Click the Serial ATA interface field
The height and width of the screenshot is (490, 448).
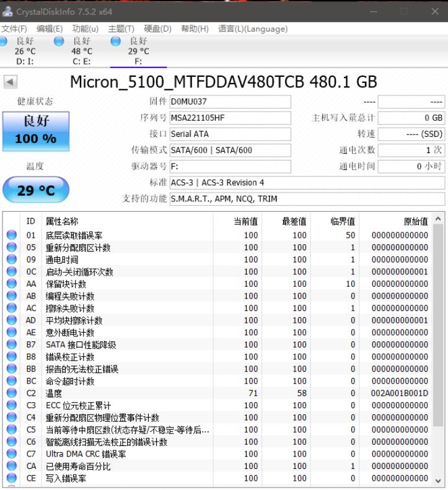230,134
